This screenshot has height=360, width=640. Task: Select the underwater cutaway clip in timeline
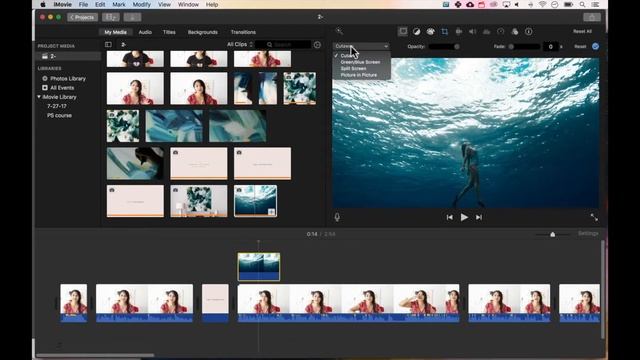coord(259,267)
